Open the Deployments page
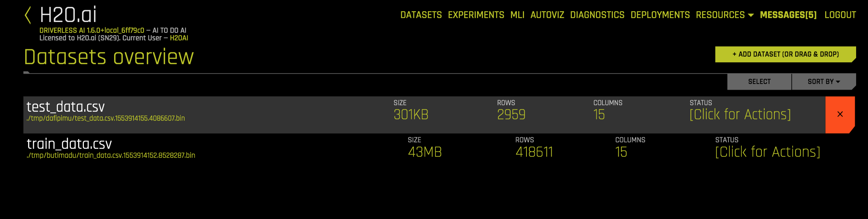Image resolution: width=868 pixels, height=219 pixels. (x=660, y=15)
